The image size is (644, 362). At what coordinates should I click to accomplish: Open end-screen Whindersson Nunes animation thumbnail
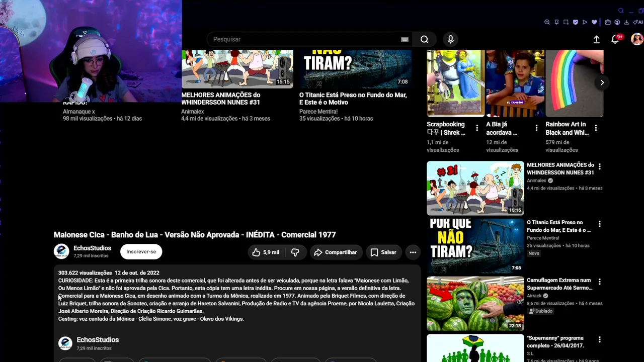click(x=237, y=69)
